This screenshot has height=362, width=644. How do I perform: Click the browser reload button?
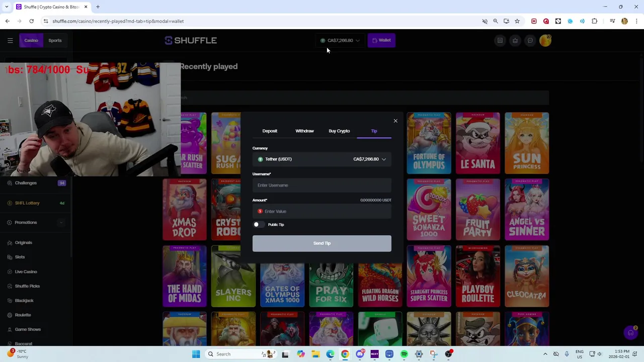[x=31, y=21]
